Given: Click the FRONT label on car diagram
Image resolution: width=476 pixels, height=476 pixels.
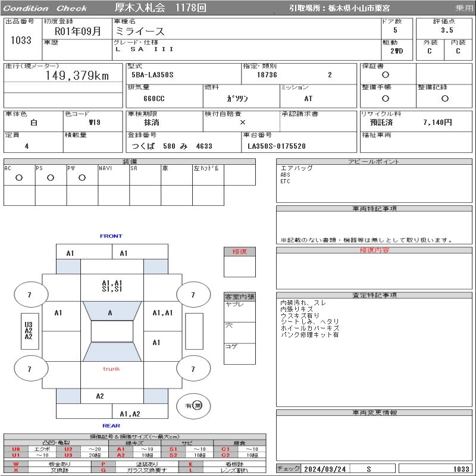Looking at the screenshot, I should [111, 236].
